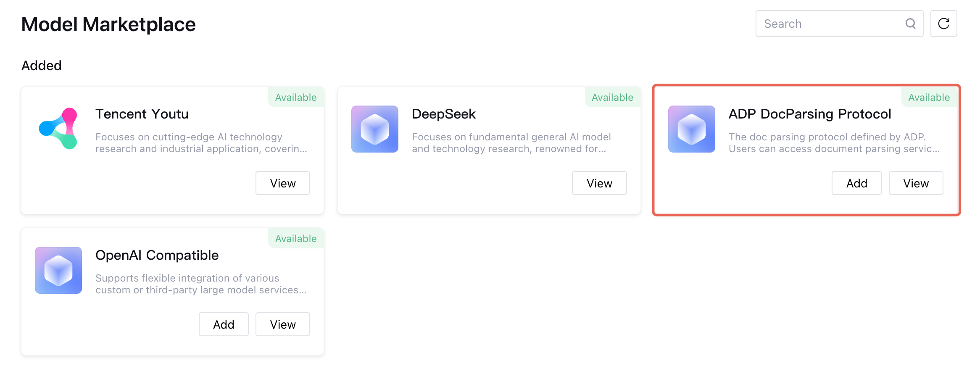
Task: Add the OpenAI Compatible provider
Action: coord(224,324)
